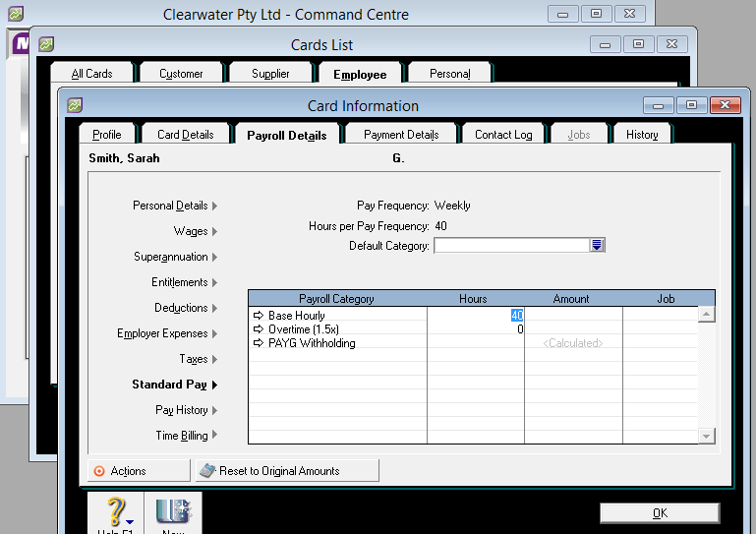
Task: Close the Card Information window
Action: coord(725,105)
